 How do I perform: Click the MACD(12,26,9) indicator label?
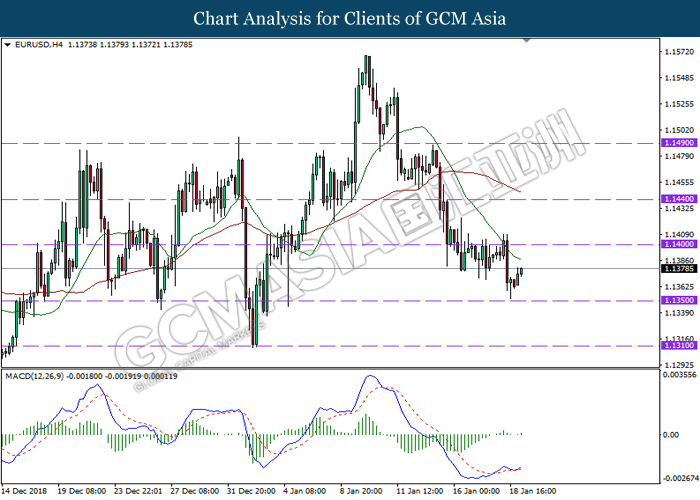[x=35, y=376]
